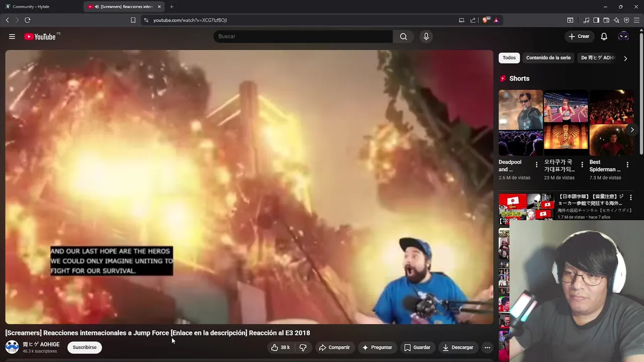
Task: Bookmark this page in the toolbar
Action: point(133,20)
